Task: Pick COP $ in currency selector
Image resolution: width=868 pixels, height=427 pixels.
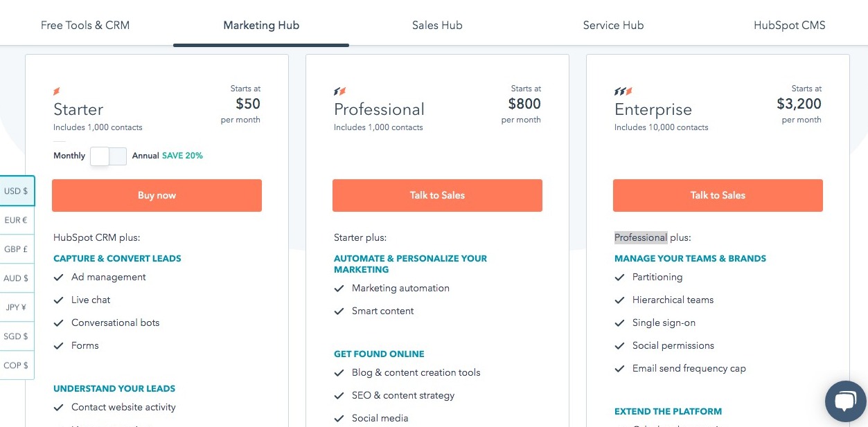Action: pyautogui.click(x=17, y=365)
